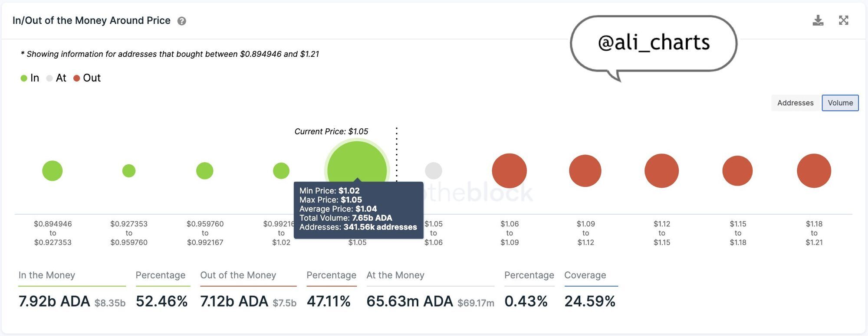Click the 'Out of the Money' 7.12b ADA value
The image size is (868, 336).
pyautogui.click(x=234, y=301)
